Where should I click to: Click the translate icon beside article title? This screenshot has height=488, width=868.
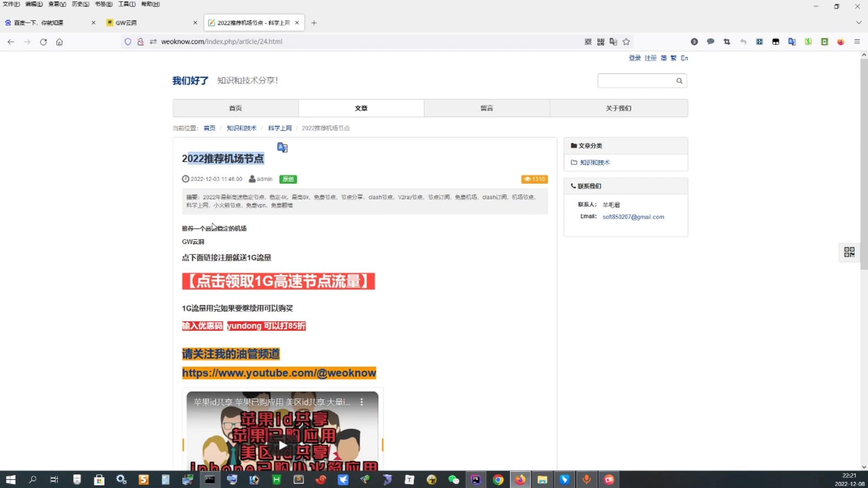point(282,147)
